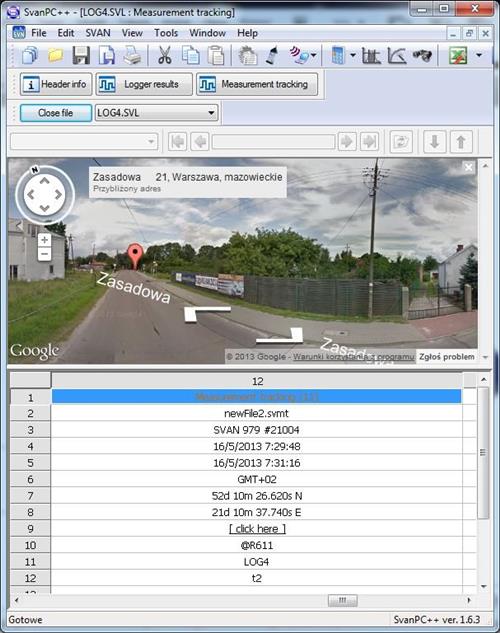Click the Excel export icon
This screenshot has height=633, width=500.
(458, 55)
